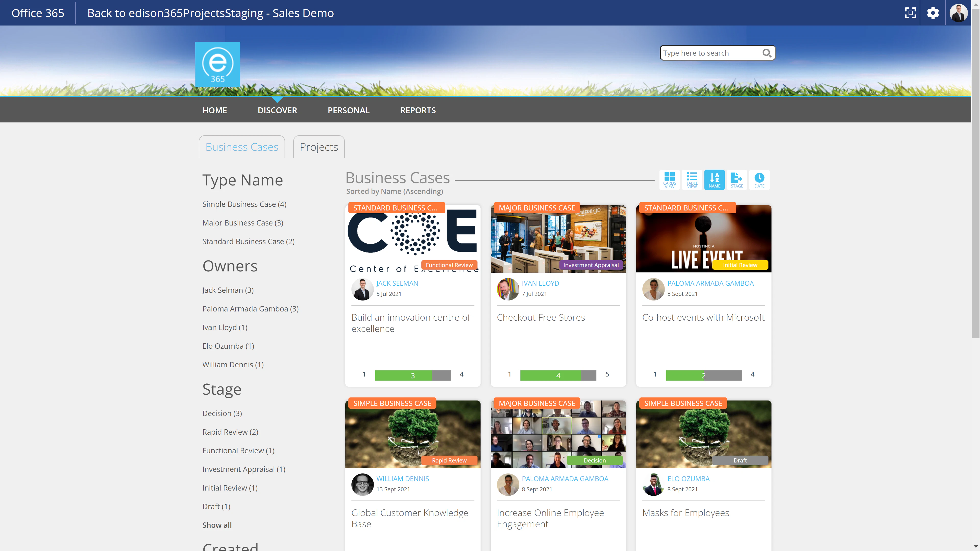Switch to Table View

click(692, 180)
